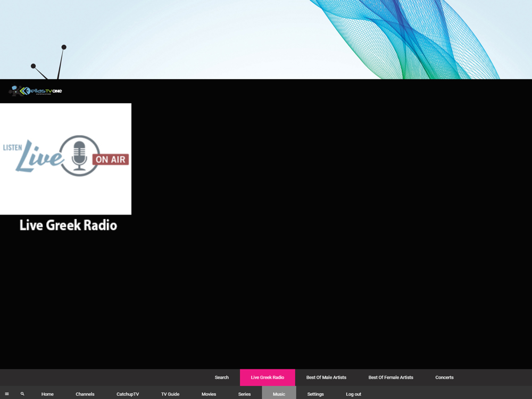Open the TV Guide
532x399 pixels.
(170, 394)
